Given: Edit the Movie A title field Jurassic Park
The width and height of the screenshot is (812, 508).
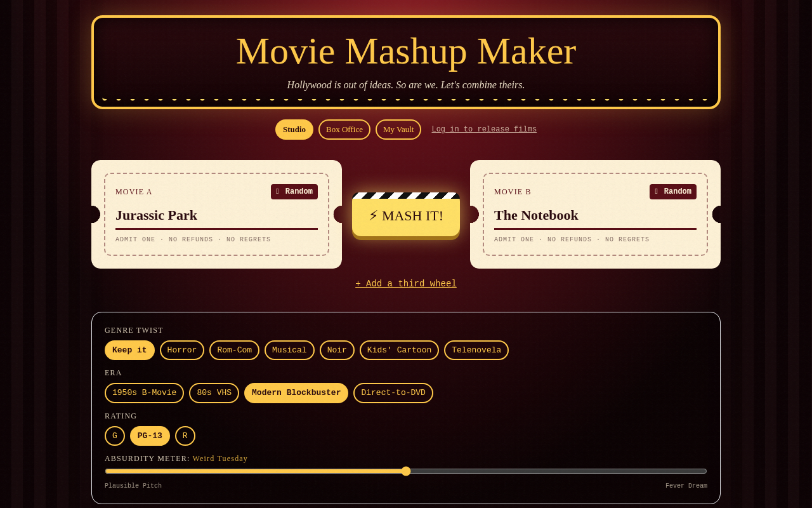Looking at the screenshot, I should (x=216, y=216).
